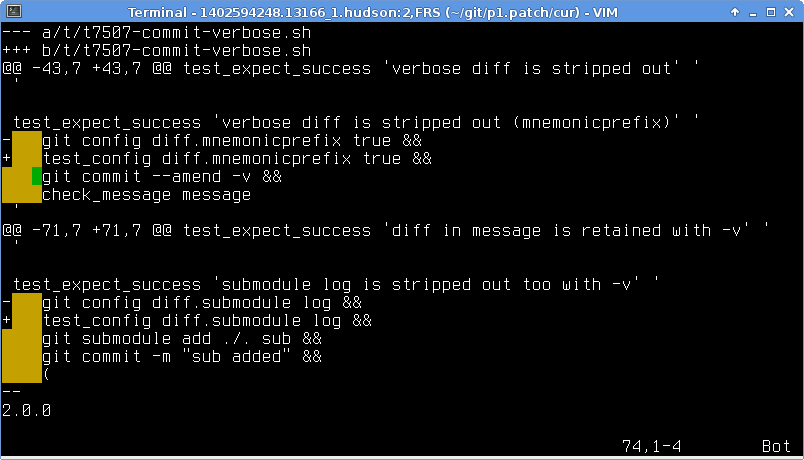The height and width of the screenshot is (460, 804).
Task: Click the '74,1-4' cursor position indicator
Action: (652, 446)
